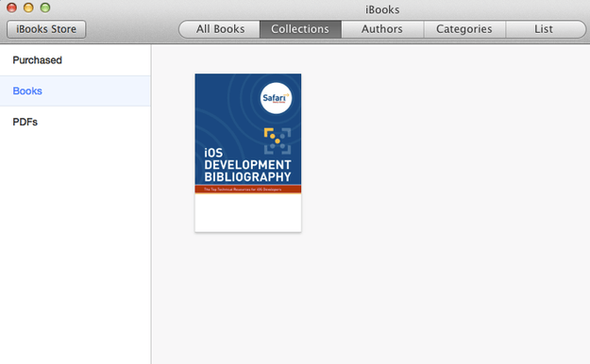Switch to the All Books view
590x364 pixels.
point(219,29)
